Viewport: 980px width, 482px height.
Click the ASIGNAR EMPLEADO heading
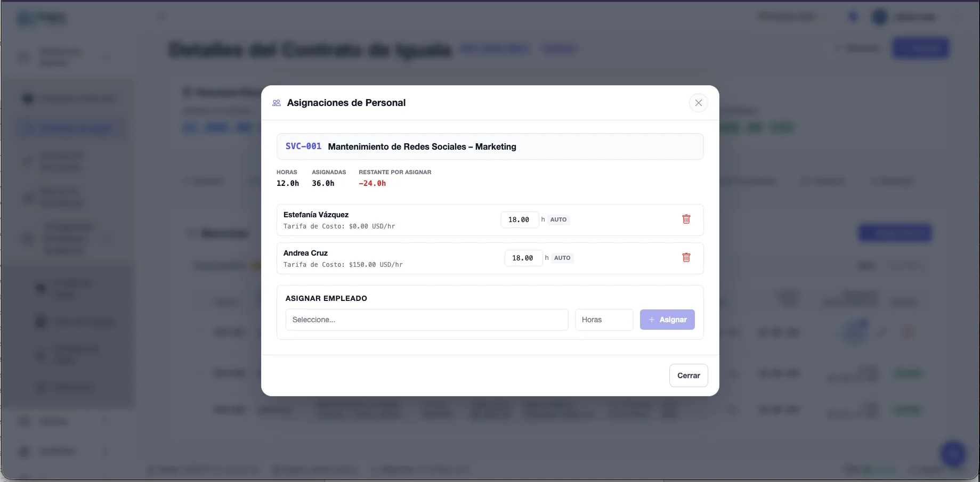click(x=326, y=298)
